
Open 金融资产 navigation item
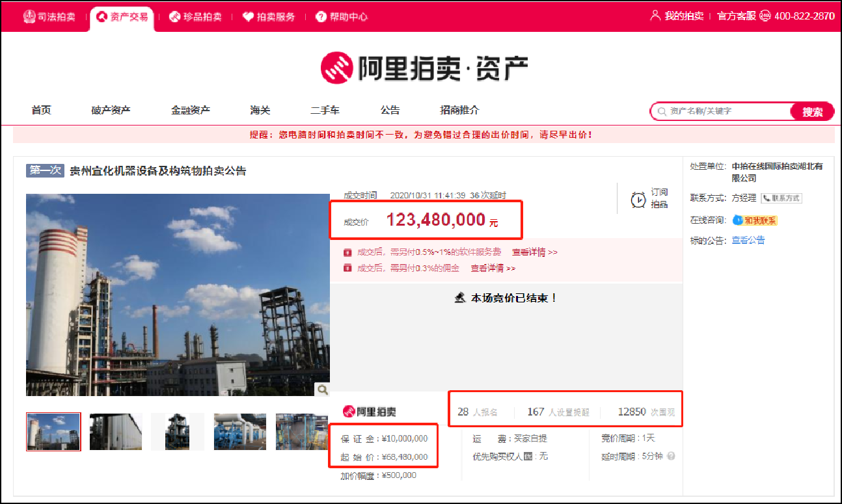pyautogui.click(x=191, y=111)
